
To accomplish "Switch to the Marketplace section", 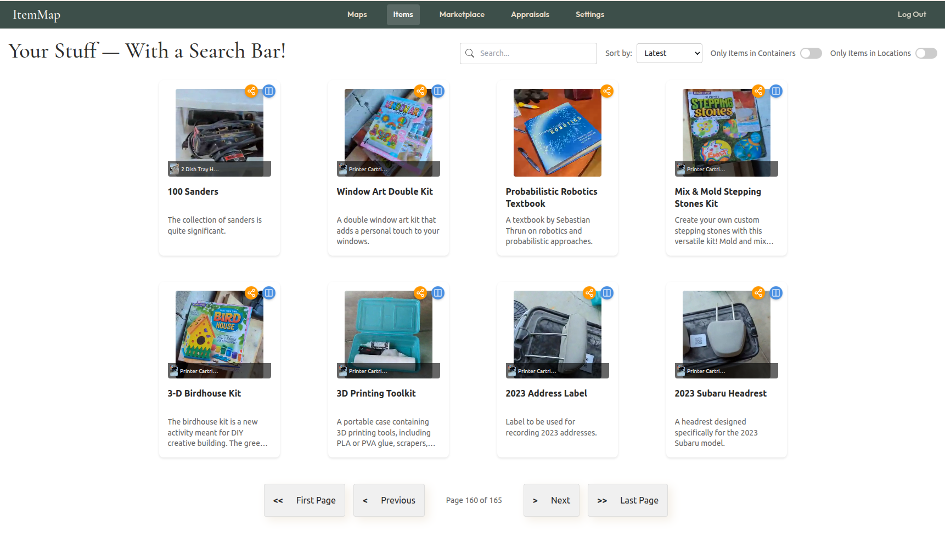I will tap(462, 14).
